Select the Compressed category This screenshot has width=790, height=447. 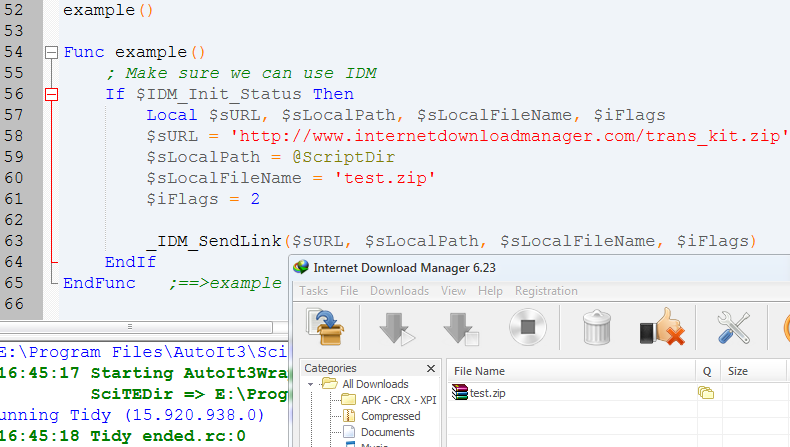[x=390, y=416]
